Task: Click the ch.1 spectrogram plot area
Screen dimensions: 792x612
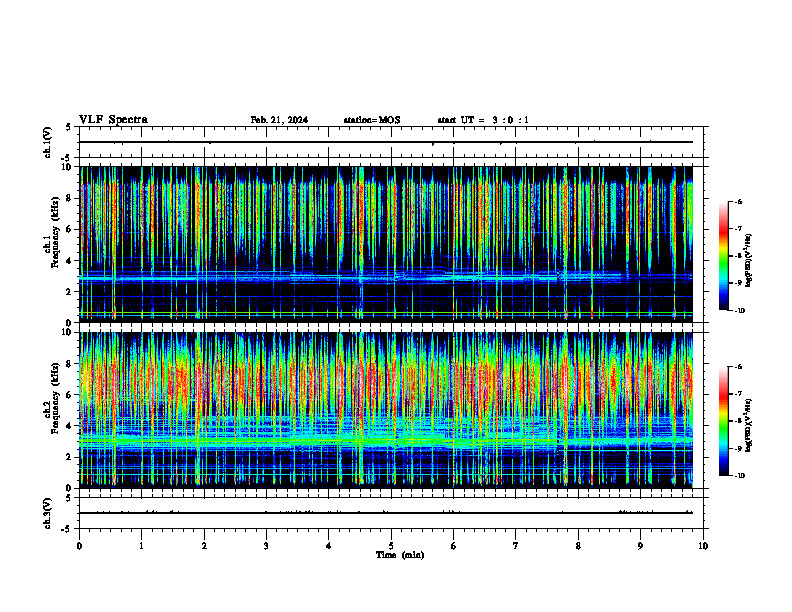Action: 386,244
